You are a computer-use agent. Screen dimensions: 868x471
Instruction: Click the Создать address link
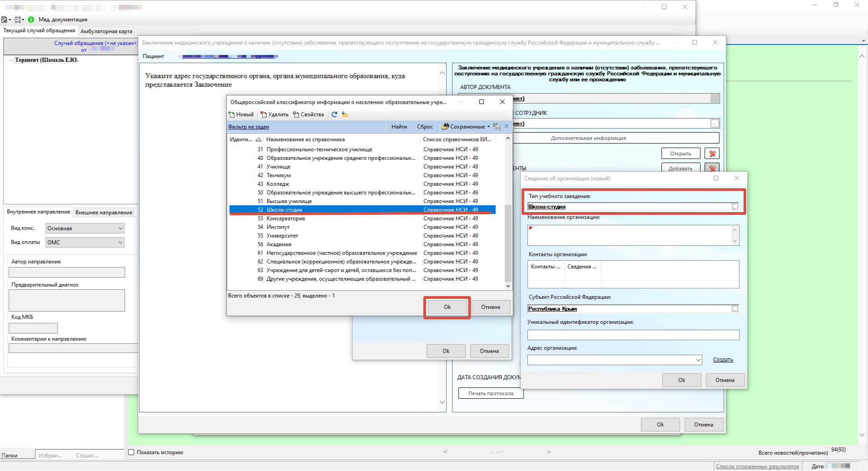click(723, 360)
